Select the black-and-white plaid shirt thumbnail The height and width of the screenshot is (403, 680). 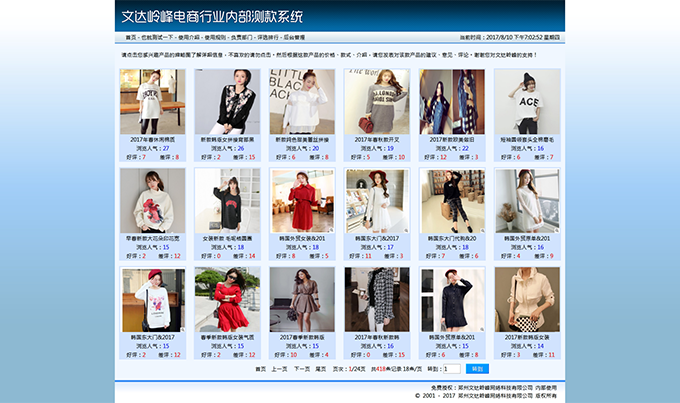[x=377, y=299]
